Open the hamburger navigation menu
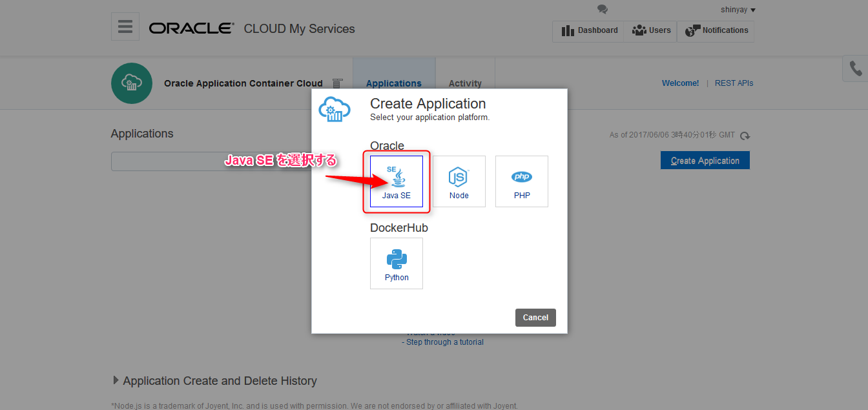Viewport: 868px width, 410px height. (125, 26)
